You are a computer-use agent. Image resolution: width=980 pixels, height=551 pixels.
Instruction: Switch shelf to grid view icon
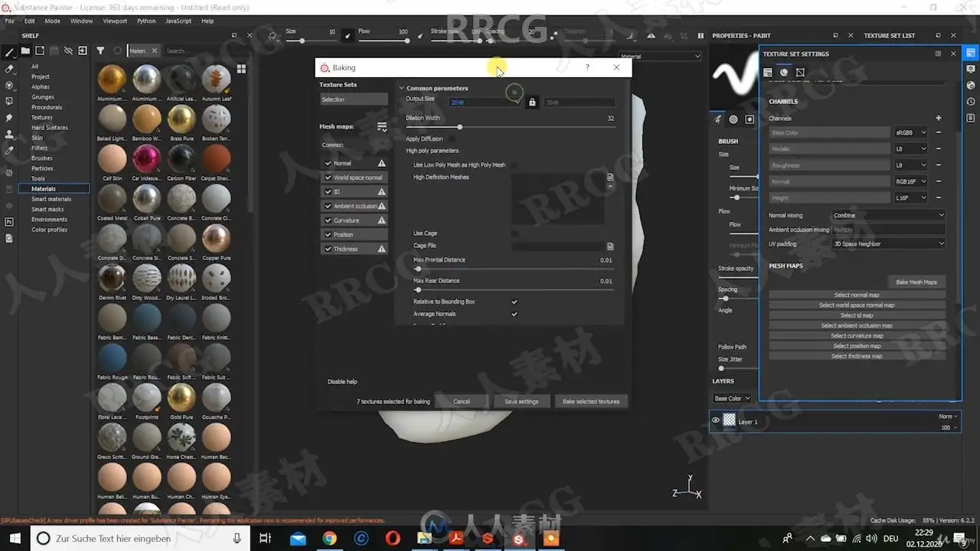[x=241, y=69]
